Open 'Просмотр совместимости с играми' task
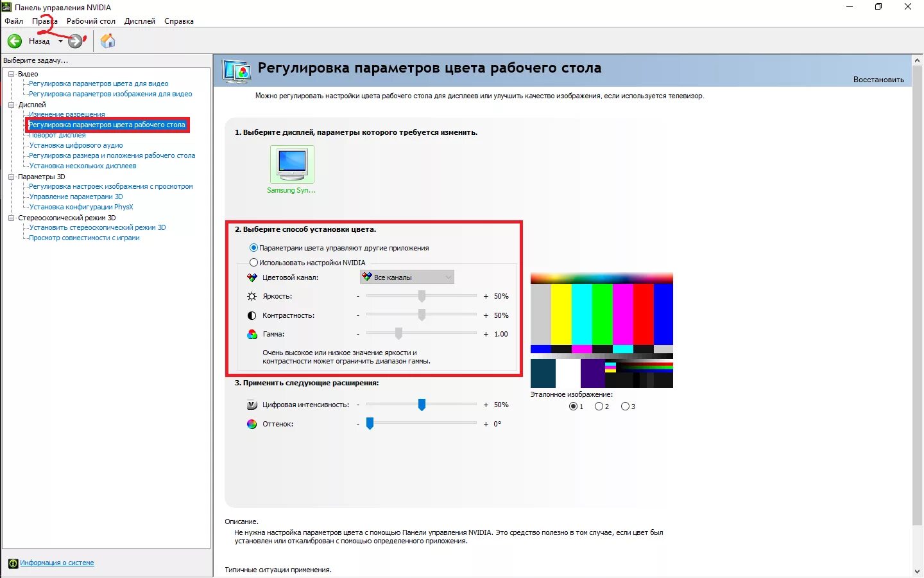Viewport: 924px width, 578px height. click(x=84, y=238)
